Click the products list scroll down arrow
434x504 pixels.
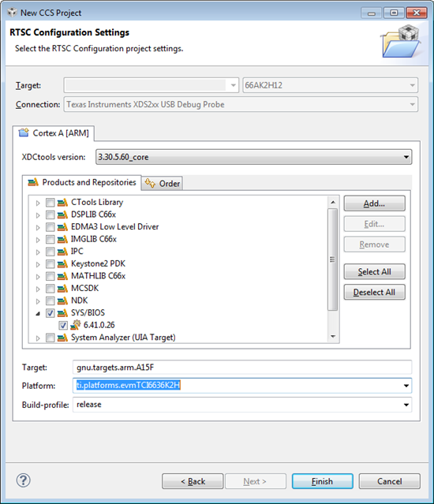click(x=333, y=337)
